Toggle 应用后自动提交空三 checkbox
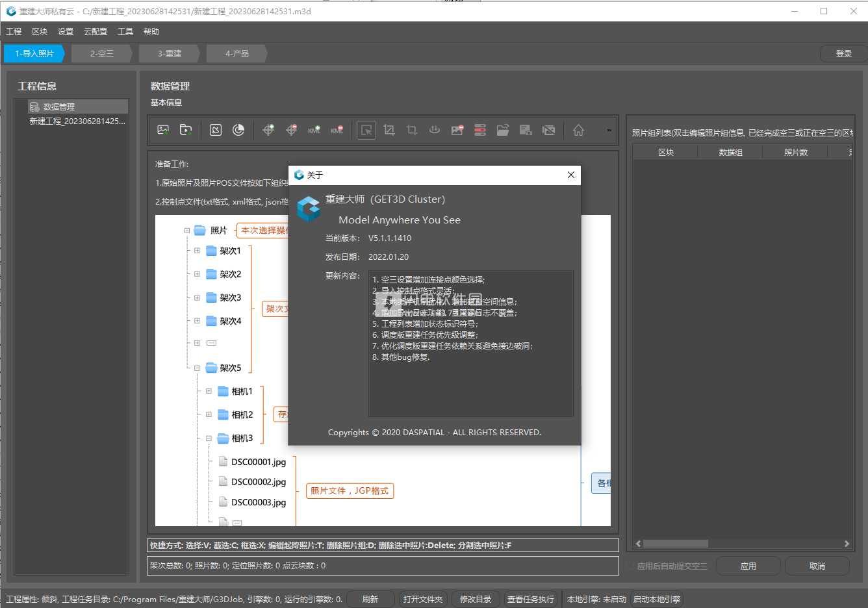This screenshot has height=608, width=868. (630, 566)
